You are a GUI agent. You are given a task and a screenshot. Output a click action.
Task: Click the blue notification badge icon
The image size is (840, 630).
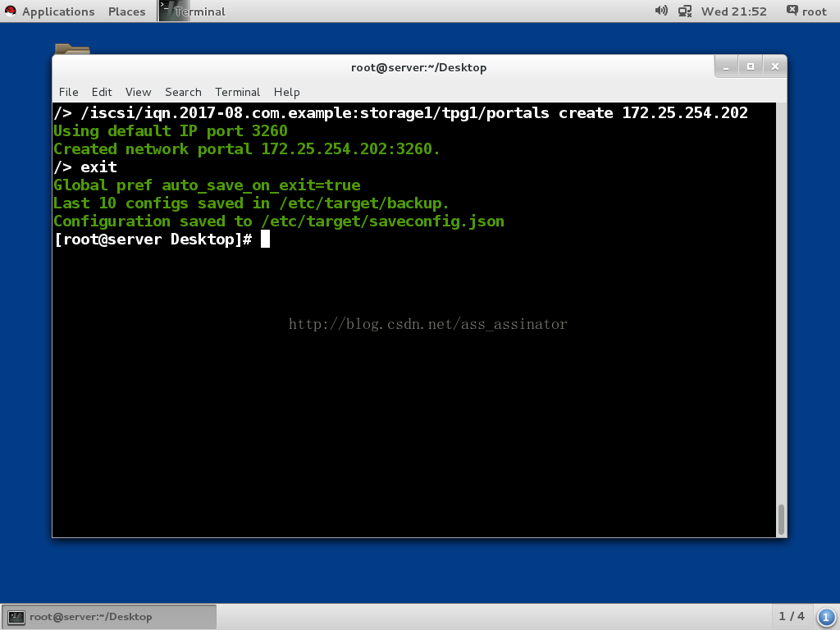point(825,617)
